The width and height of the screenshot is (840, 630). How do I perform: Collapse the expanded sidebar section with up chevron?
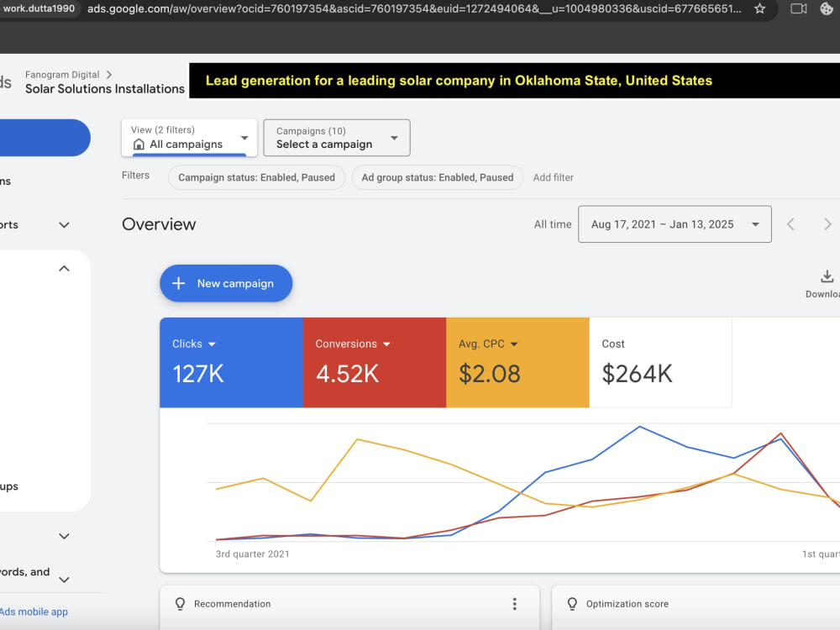65,269
